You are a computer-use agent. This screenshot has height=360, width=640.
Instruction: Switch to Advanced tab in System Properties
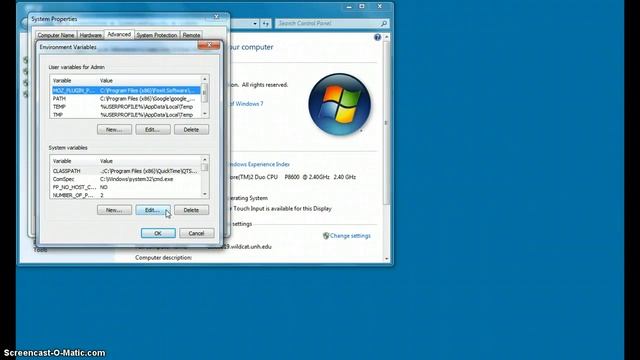point(119,35)
